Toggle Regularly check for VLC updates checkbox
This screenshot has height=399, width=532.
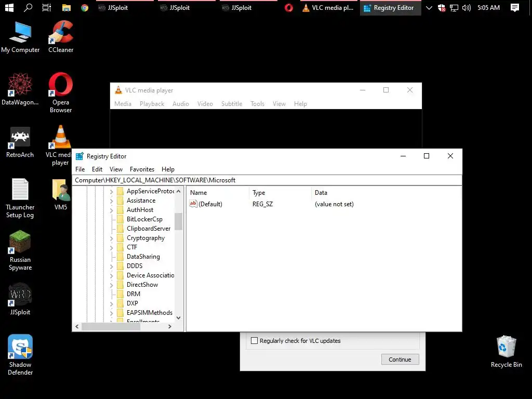tap(254, 341)
